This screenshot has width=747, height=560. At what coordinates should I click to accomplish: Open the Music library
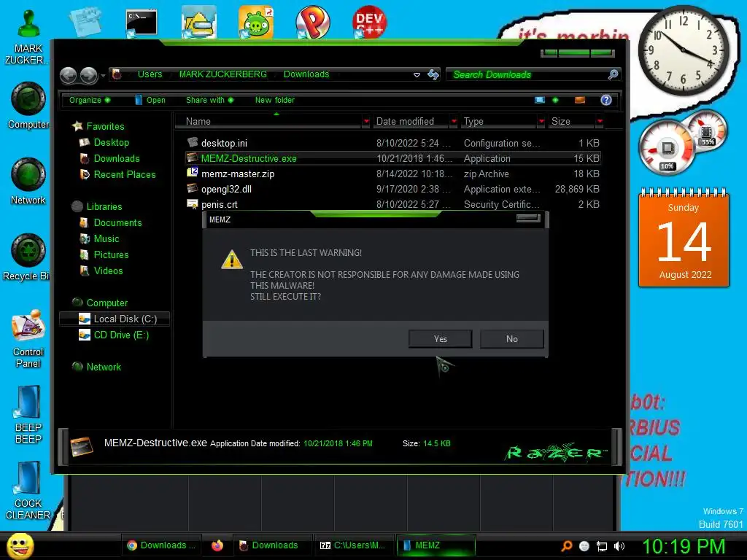pos(99,238)
